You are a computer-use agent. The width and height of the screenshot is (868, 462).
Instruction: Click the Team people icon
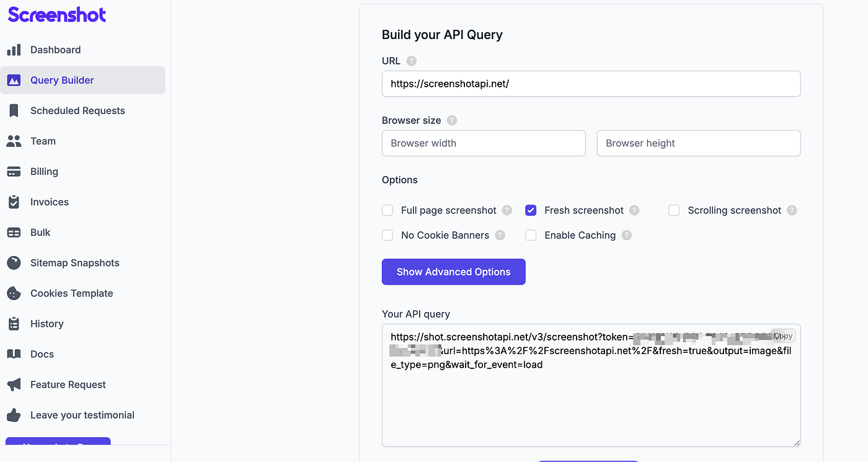click(x=14, y=141)
